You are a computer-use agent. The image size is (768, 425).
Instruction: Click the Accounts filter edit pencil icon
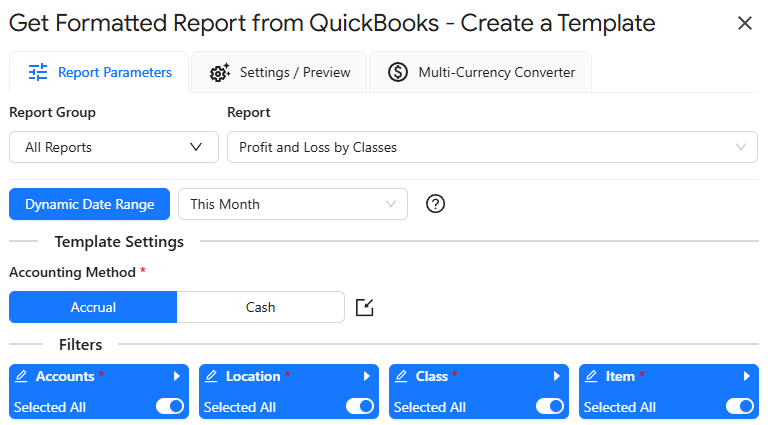[21, 376]
